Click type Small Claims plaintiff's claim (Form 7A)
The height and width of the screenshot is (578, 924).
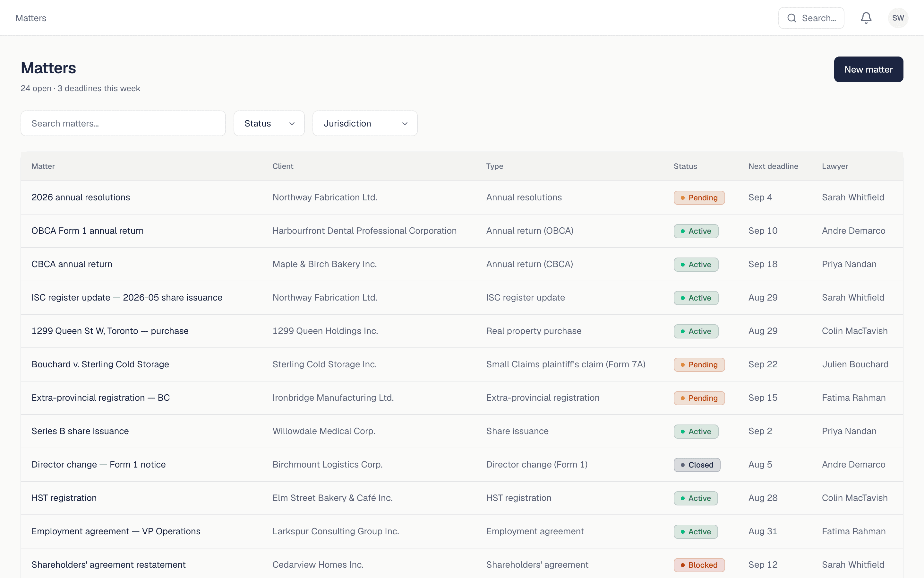coord(566,364)
